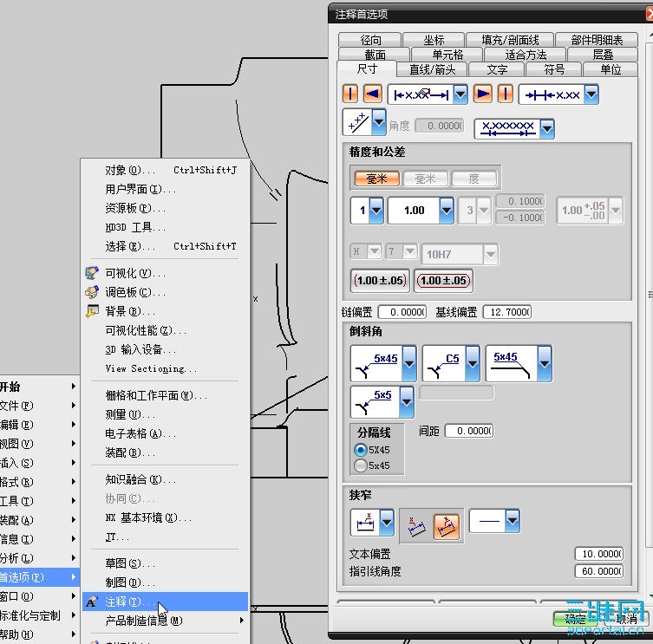653x644 pixels.
Task: Open the 文件(F) menu
Action: click(39, 406)
